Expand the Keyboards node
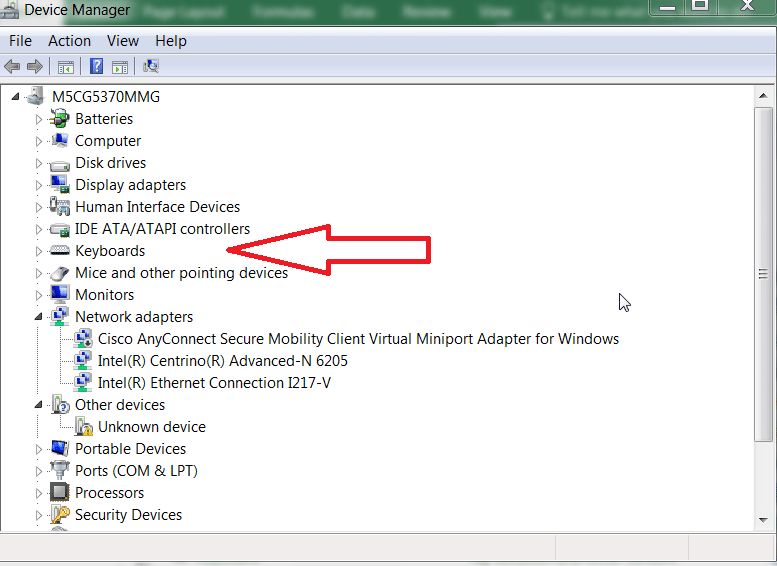This screenshot has width=777, height=566. (x=39, y=251)
